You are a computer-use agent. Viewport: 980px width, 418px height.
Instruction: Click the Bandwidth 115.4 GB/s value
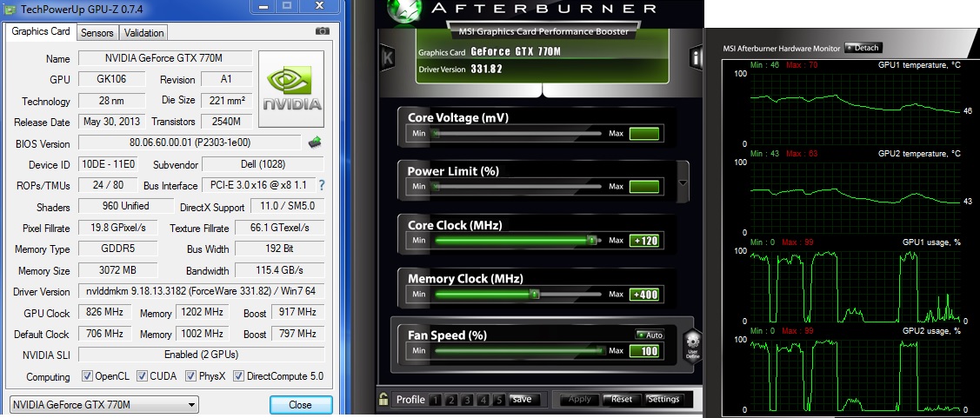pos(279,270)
